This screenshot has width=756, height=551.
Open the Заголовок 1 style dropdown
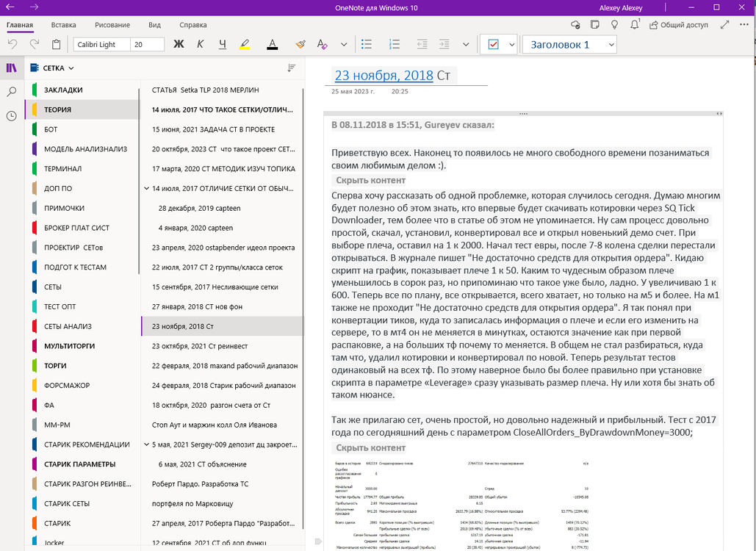pyautogui.click(x=569, y=44)
